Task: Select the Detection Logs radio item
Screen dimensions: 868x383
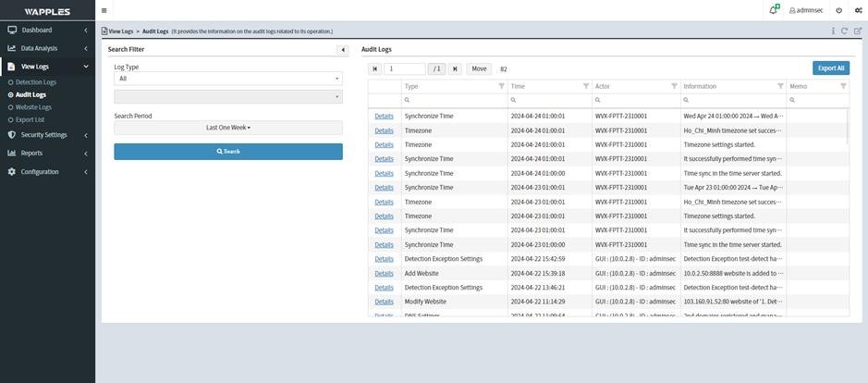Action: (x=36, y=82)
